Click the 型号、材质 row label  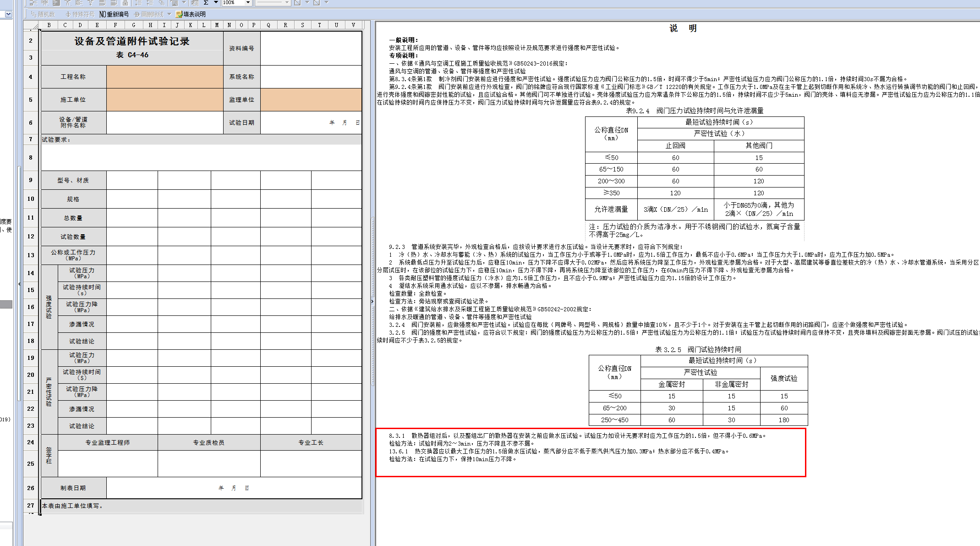[73, 180]
